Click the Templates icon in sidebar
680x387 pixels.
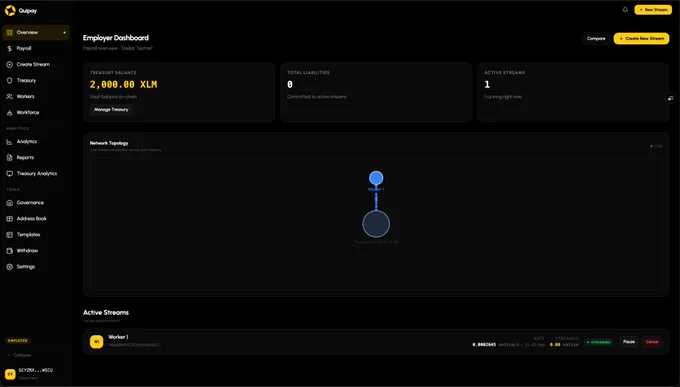point(10,235)
